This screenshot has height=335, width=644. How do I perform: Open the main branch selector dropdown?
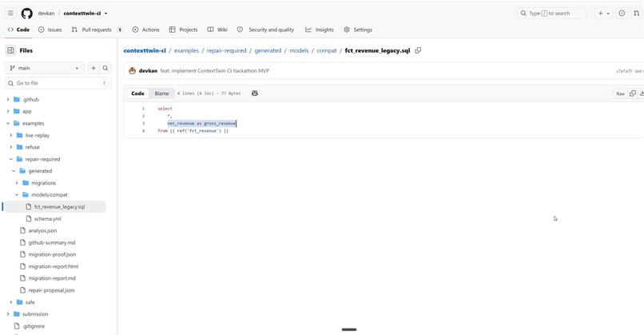click(45, 68)
